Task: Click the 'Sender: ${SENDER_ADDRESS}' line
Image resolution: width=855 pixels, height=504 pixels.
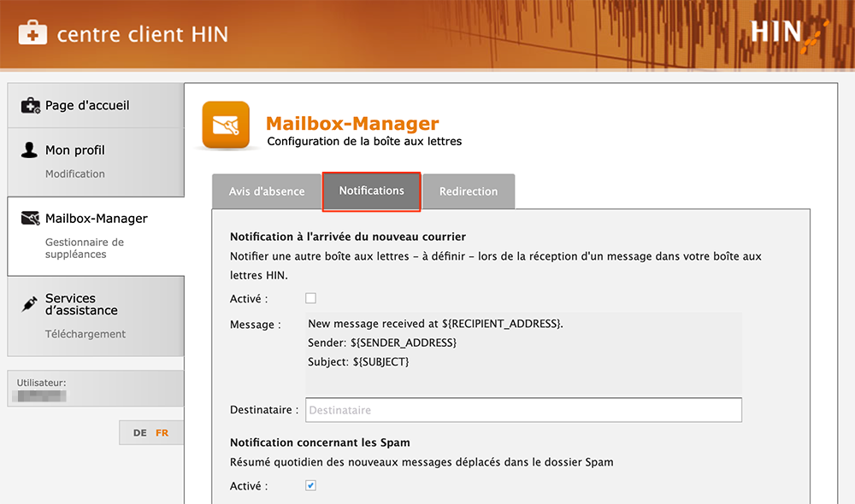Action: (382, 343)
